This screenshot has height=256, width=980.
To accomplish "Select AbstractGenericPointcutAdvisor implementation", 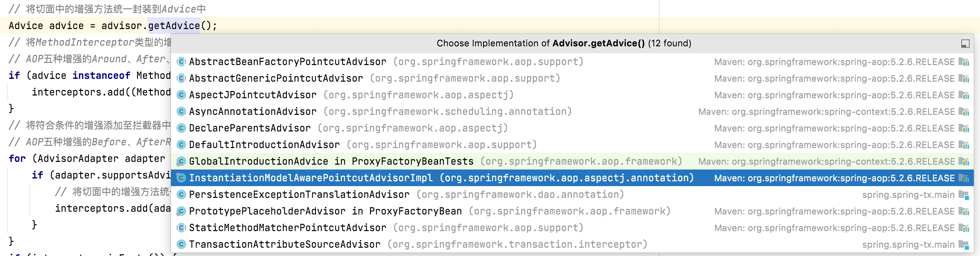I will pos(572,79).
